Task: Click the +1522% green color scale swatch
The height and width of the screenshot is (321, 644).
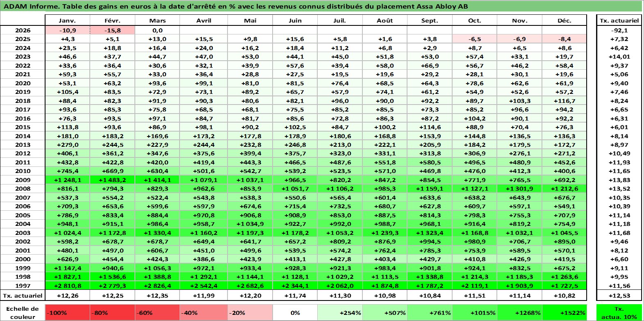Action: (x=564, y=312)
